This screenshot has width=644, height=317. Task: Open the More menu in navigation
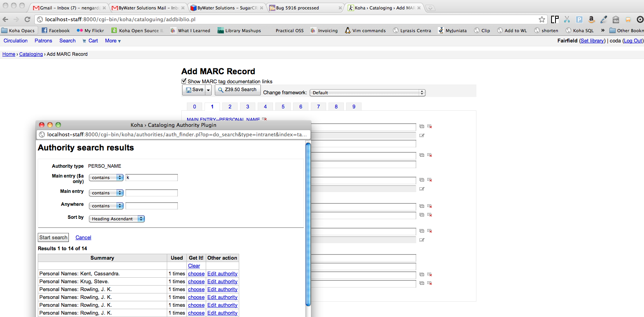tap(113, 41)
